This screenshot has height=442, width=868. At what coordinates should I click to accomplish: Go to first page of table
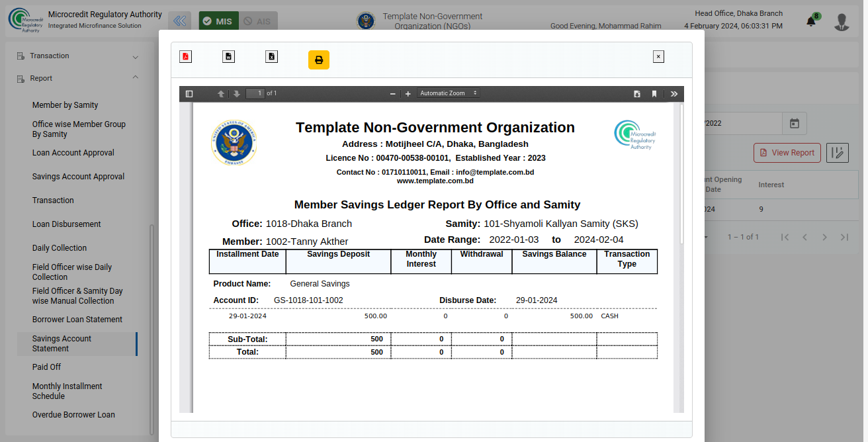[785, 237]
